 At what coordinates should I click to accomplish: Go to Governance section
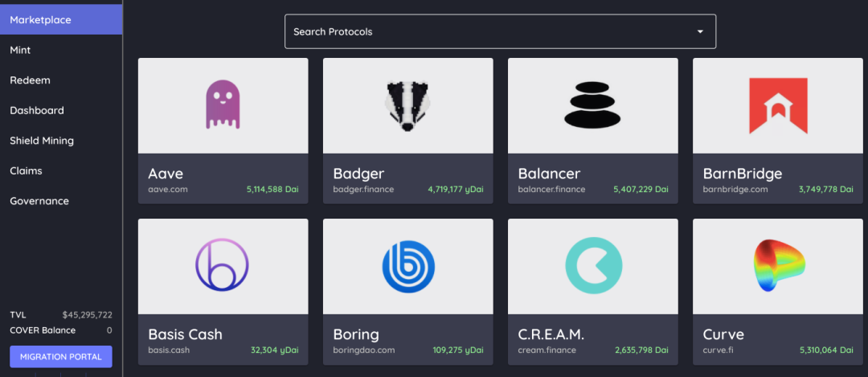click(39, 201)
